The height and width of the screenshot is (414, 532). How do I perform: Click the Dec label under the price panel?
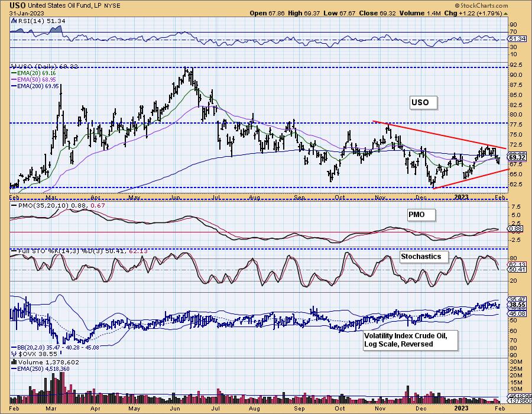point(421,197)
